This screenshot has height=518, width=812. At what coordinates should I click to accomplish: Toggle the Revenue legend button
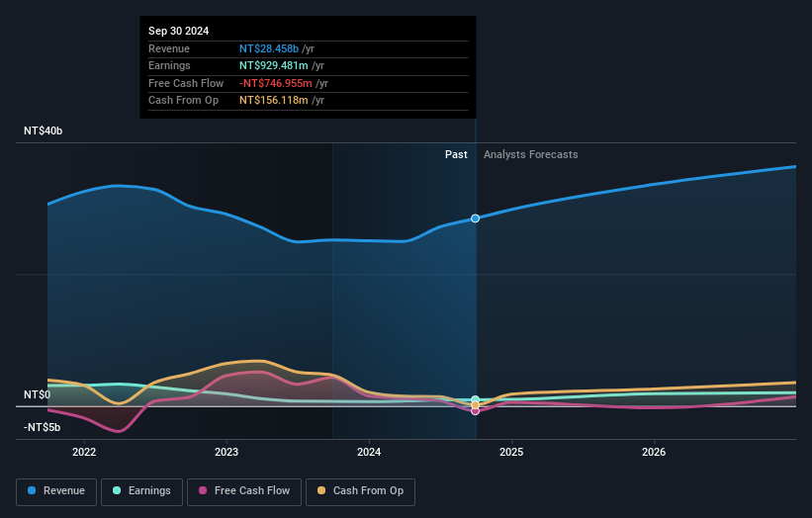tap(56, 491)
